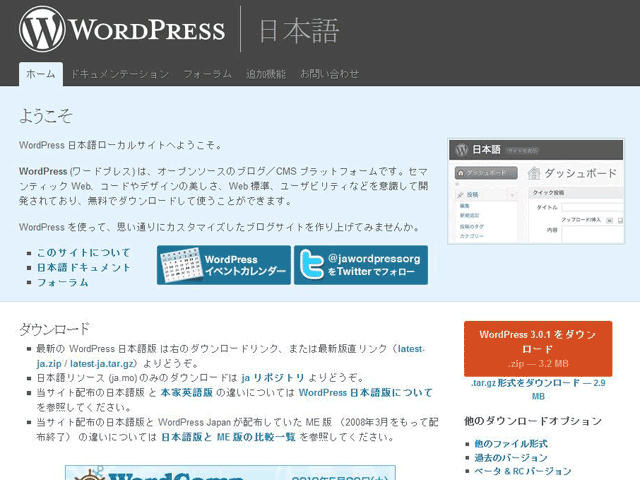Click the WordPress logo in header
This screenshot has width=640, height=480.
pyautogui.click(x=122, y=29)
